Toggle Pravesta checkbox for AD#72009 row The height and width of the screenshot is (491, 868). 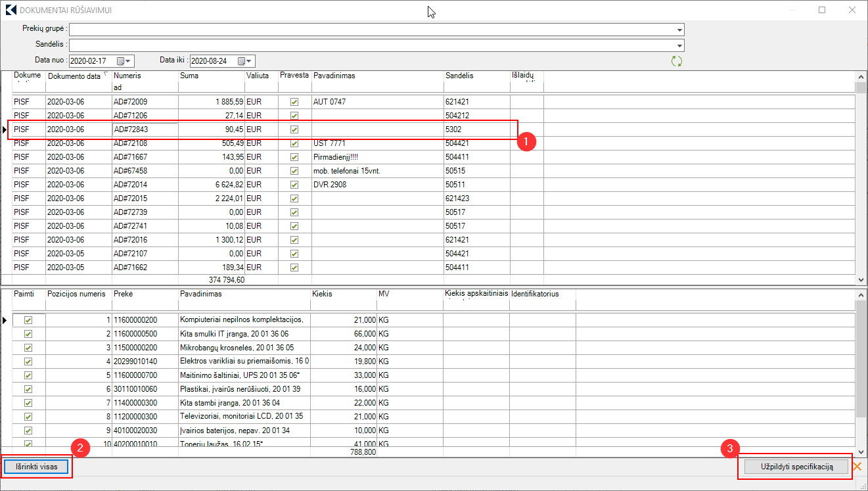point(294,102)
